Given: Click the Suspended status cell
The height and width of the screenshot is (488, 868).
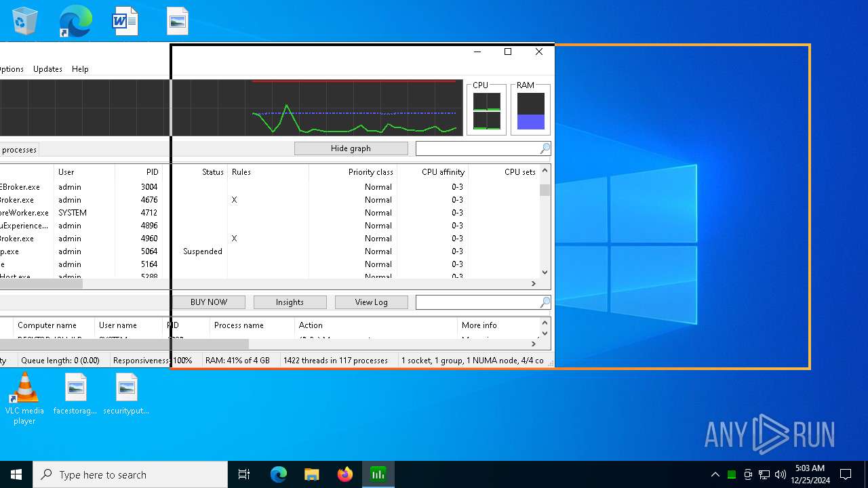Looking at the screenshot, I should pyautogui.click(x=202, y=251).
